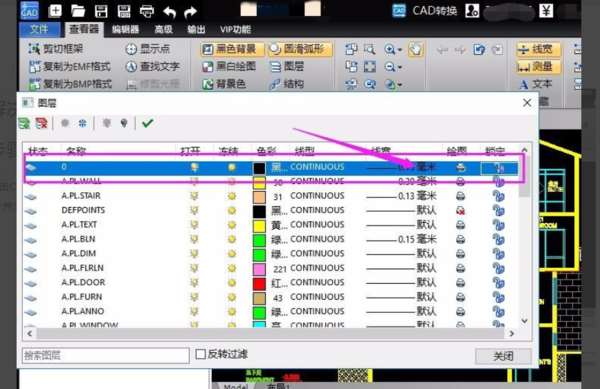Toggle the 反转过滤 checkbox
Viewport: 600px width, 389px height.
coord(200,354)
